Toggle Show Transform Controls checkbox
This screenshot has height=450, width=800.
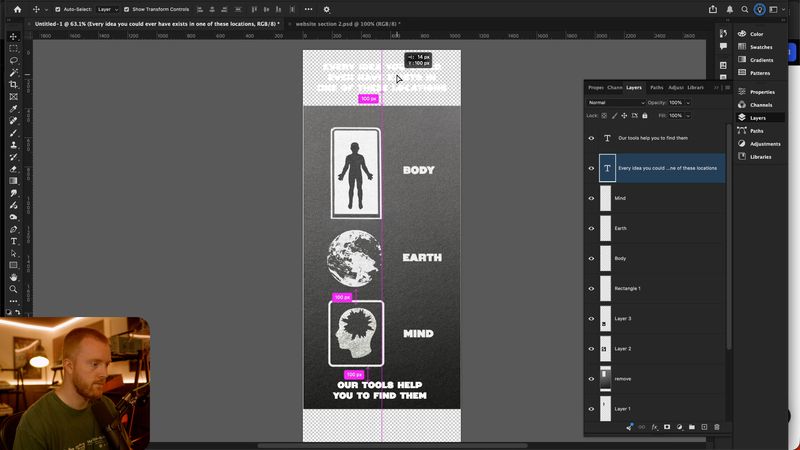tap(127, 9)
